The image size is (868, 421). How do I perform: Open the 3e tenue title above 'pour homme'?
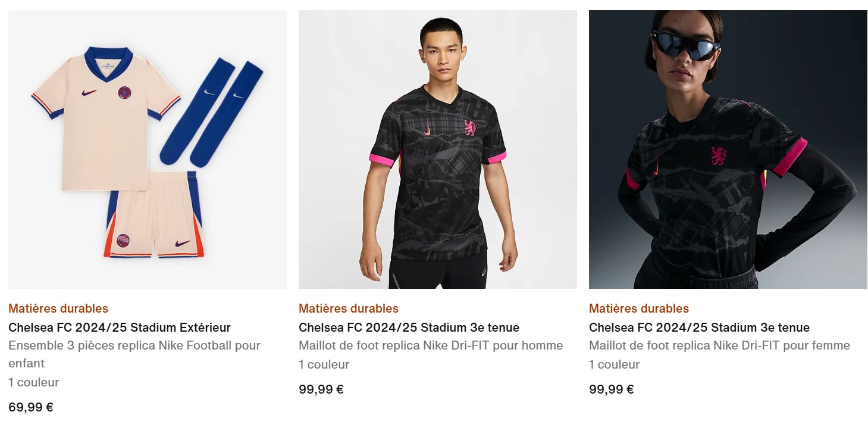tap(409, 328)
